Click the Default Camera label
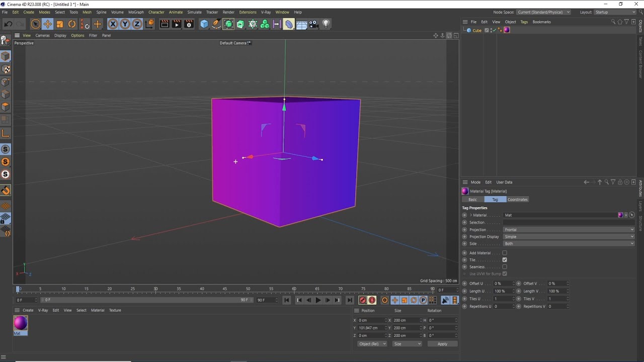 pyautogui.click(x=233, y=43)
